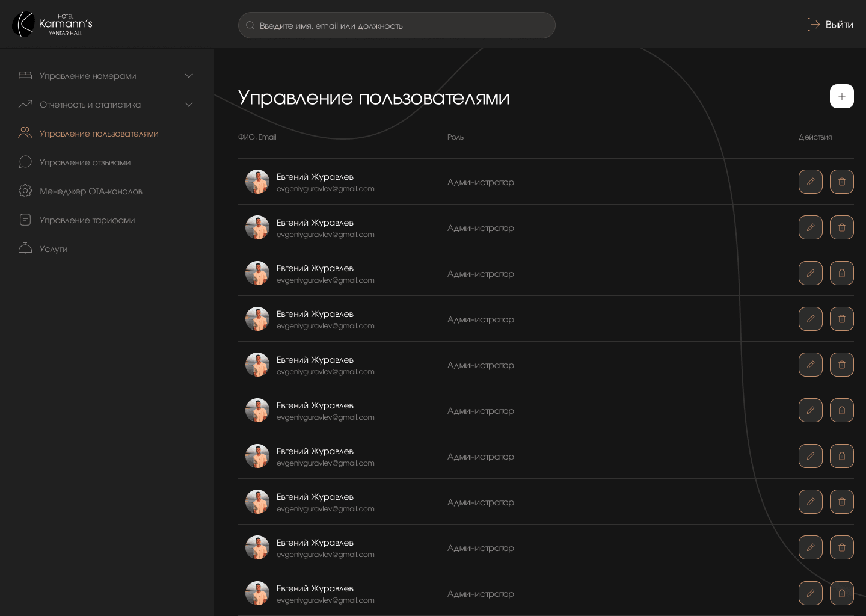Screen dimensions: 866x616
Task: Click the cloche icon next to Услуги
Action: click(25, 248)
